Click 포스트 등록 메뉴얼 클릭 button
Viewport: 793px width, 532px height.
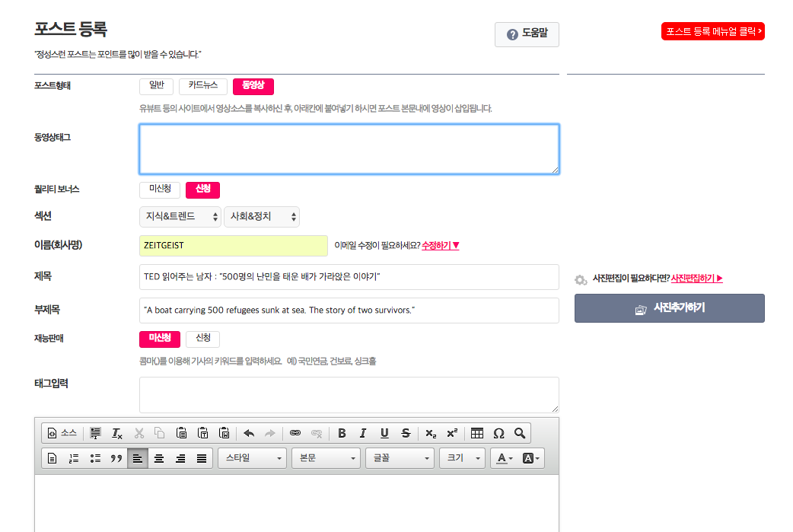tap(713, 31)
